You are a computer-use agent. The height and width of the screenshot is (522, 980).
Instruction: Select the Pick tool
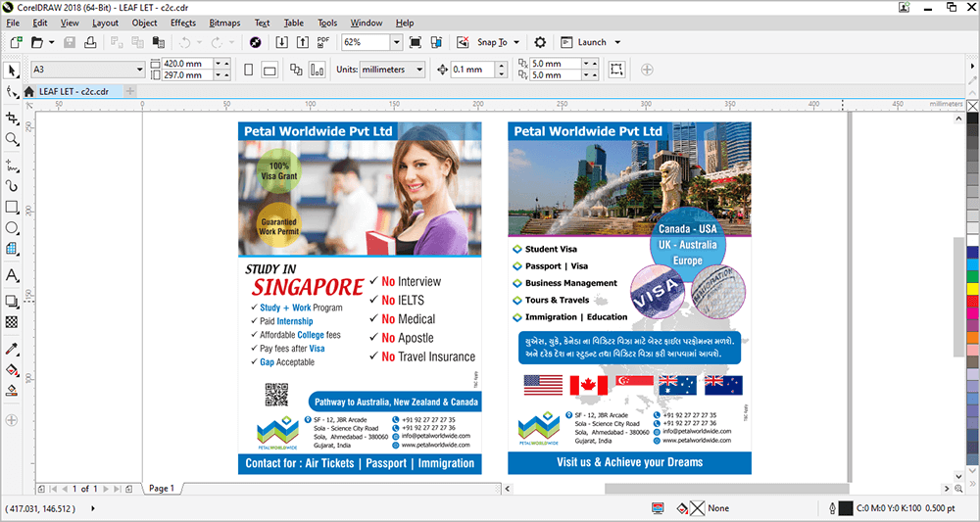coord(12,70)
